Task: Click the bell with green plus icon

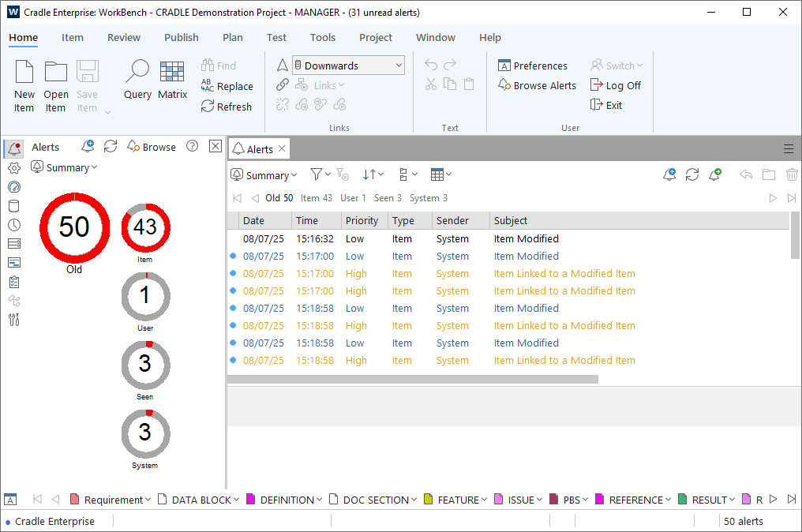Action: click(x=715, y=174)
